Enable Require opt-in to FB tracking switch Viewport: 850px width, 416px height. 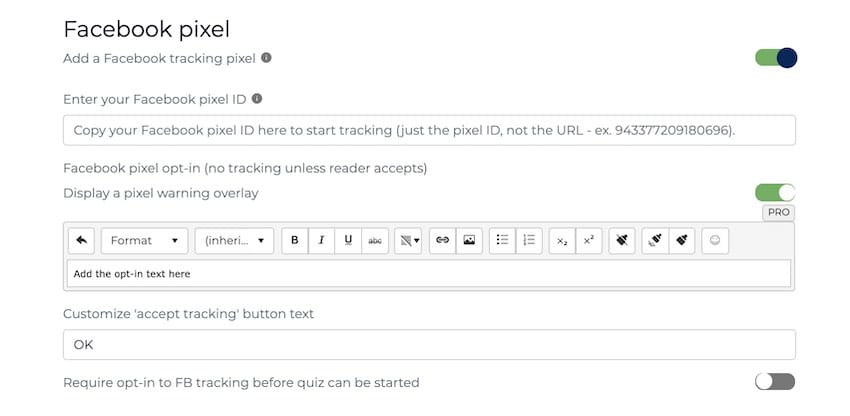coord(775,382)
